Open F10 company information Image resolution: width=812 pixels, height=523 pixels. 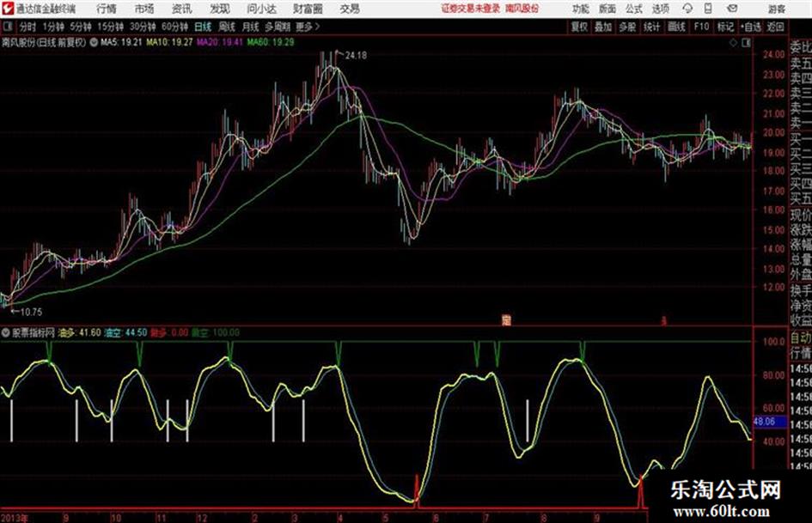point(701,27)
